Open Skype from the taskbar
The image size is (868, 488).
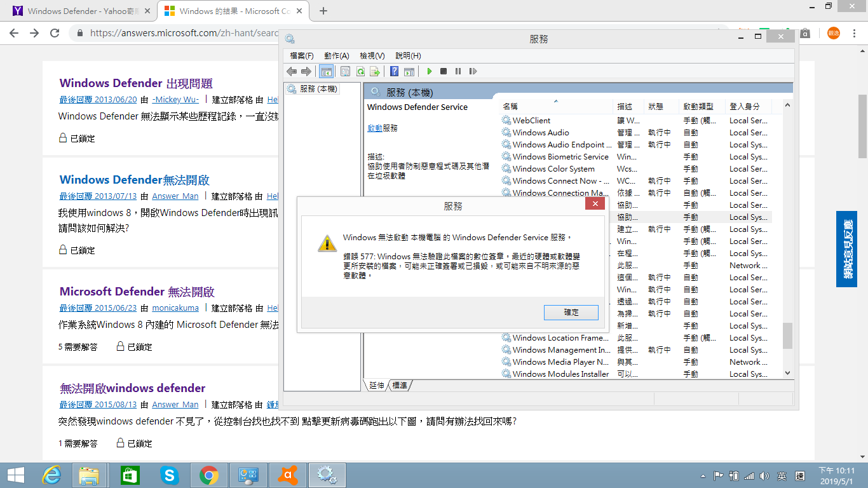169,475
